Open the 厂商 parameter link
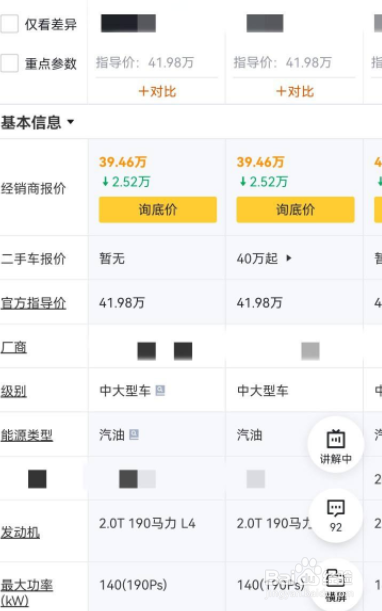Viewport: 382px width, 611px height. (x=14, y=347)
